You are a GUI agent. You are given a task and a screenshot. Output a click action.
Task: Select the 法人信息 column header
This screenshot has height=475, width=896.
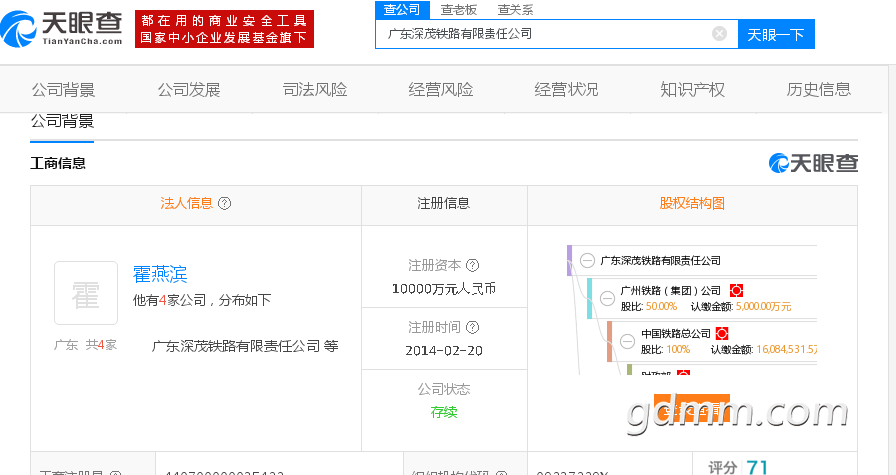point(187,203)
